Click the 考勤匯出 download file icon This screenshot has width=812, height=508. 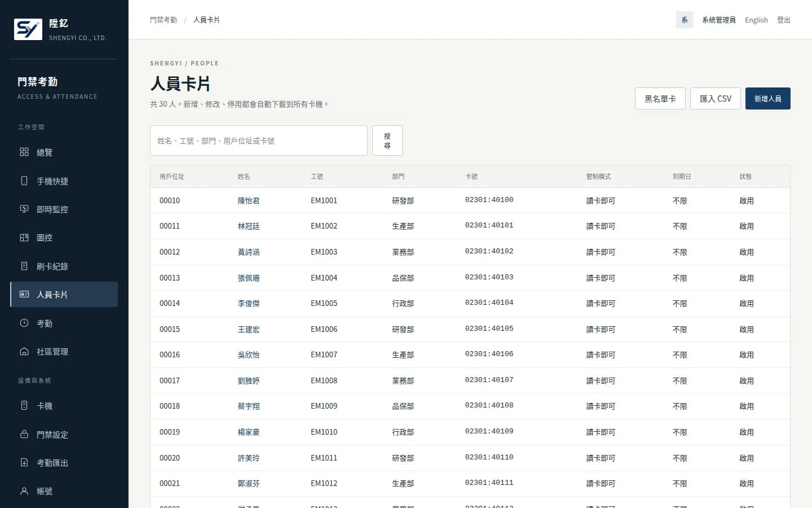(x=24, y=462)
